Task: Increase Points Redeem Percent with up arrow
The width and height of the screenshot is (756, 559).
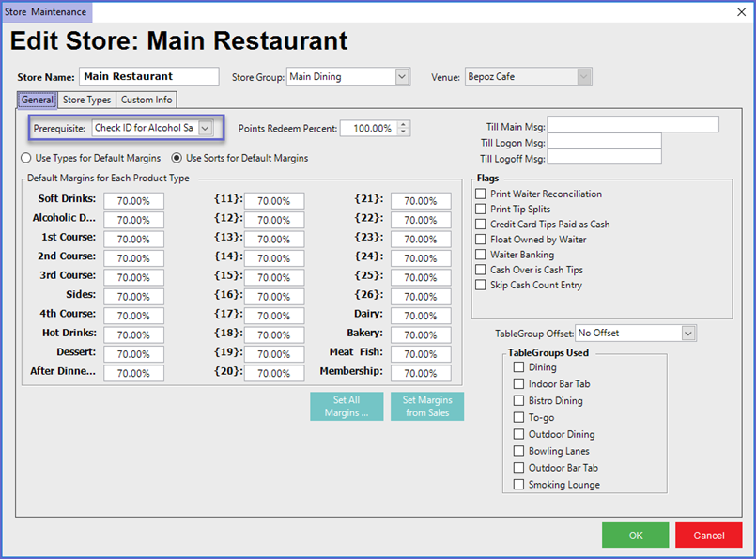Action: [404, 124]
